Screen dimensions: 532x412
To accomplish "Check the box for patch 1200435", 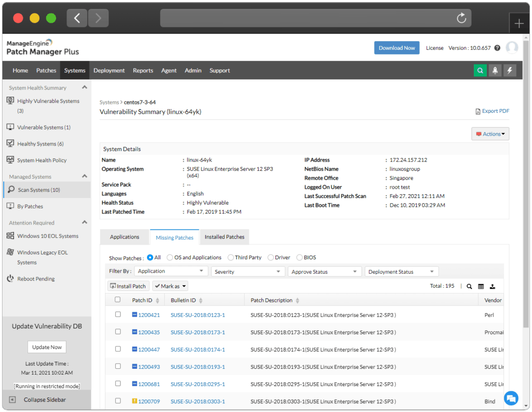I will 118,331.
